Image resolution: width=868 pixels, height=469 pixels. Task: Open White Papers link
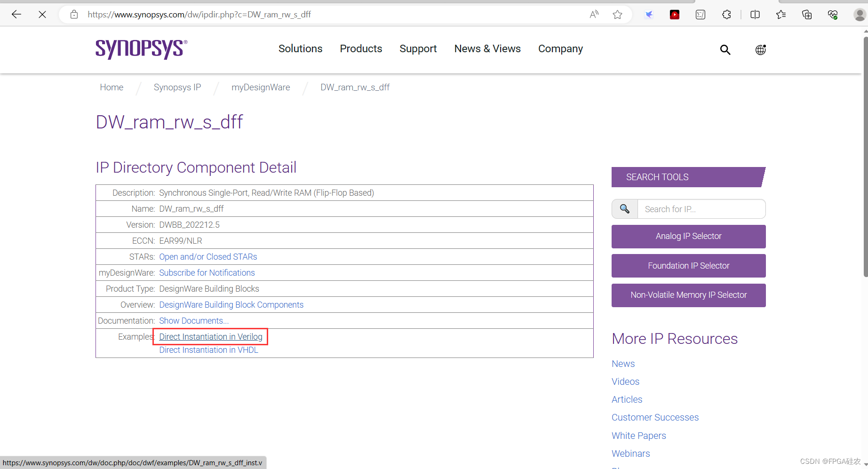point(638,436)
